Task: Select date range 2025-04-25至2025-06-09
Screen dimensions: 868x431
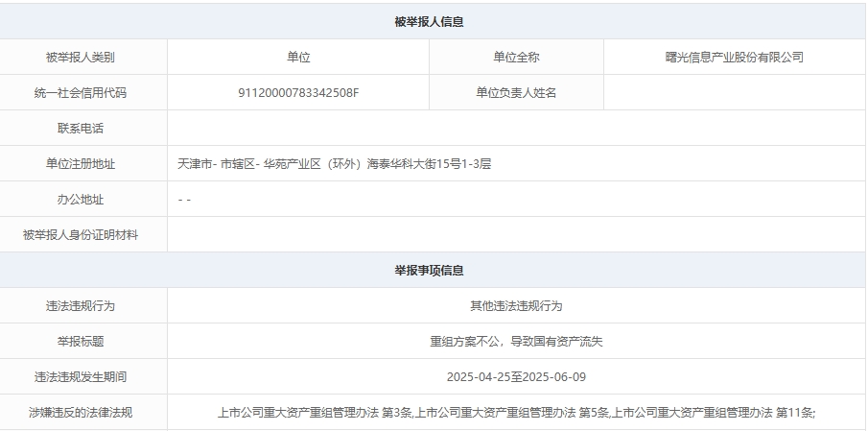Action: pyautogui.click(x=516, y=376)
